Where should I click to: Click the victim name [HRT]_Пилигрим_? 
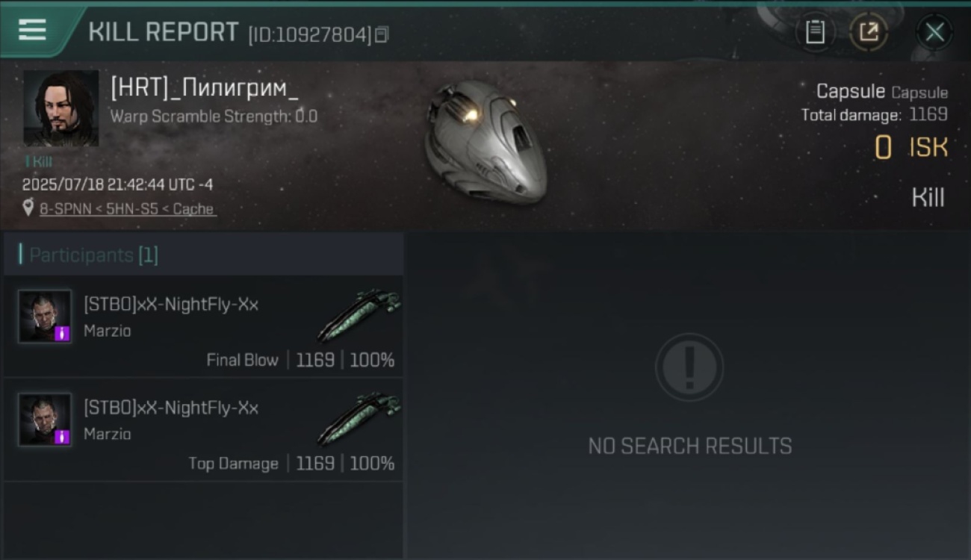(x=204, y=87)
